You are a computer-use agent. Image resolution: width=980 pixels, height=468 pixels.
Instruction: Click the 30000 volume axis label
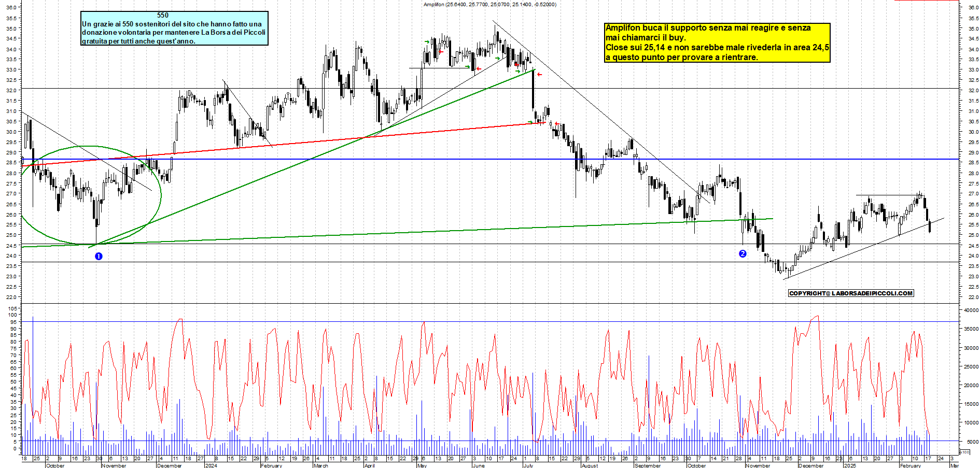coord(971,348)
